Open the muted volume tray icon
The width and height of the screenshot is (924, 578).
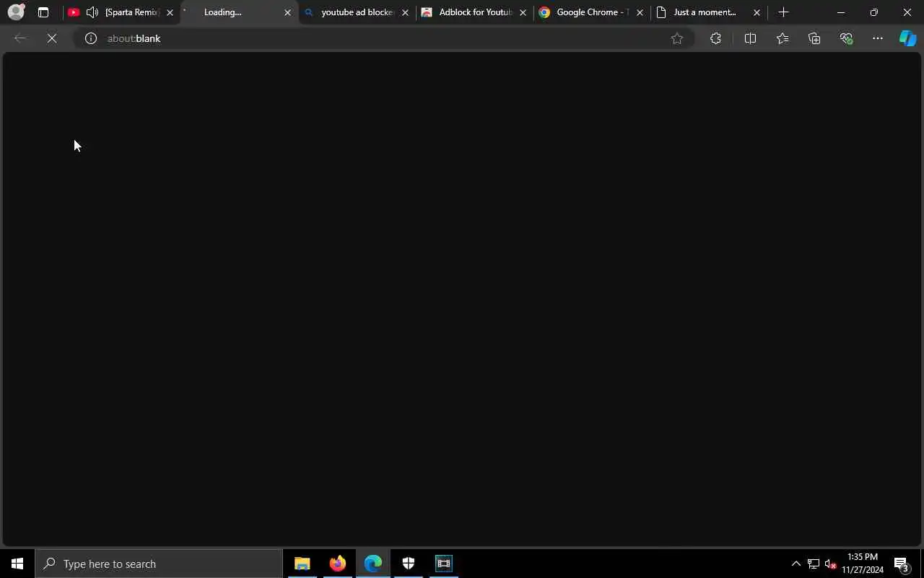click(x=830, y=564)
